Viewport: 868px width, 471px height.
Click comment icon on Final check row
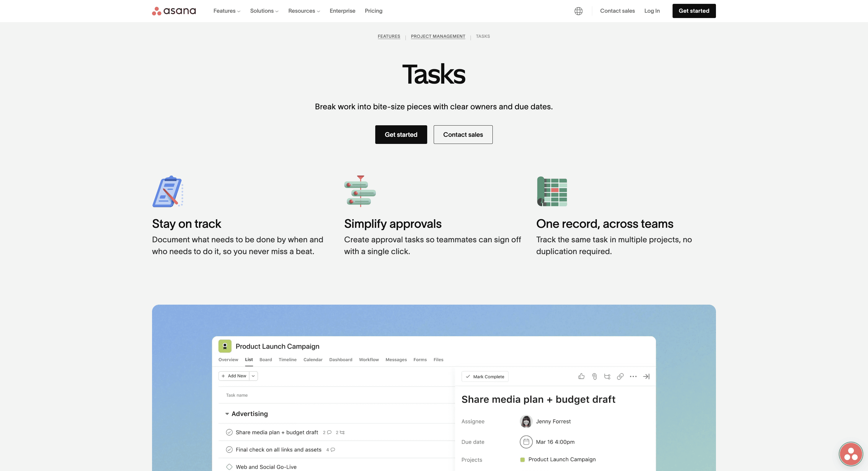pos(332,449)
